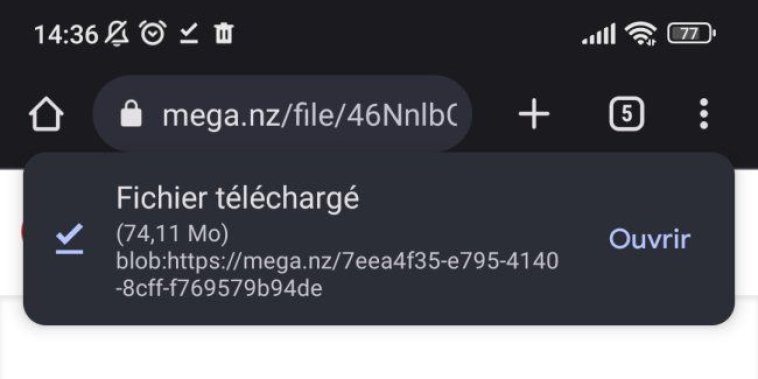Click the blob mega.nz link text
This screenshot has height=379, width=758.
point(337,275)
